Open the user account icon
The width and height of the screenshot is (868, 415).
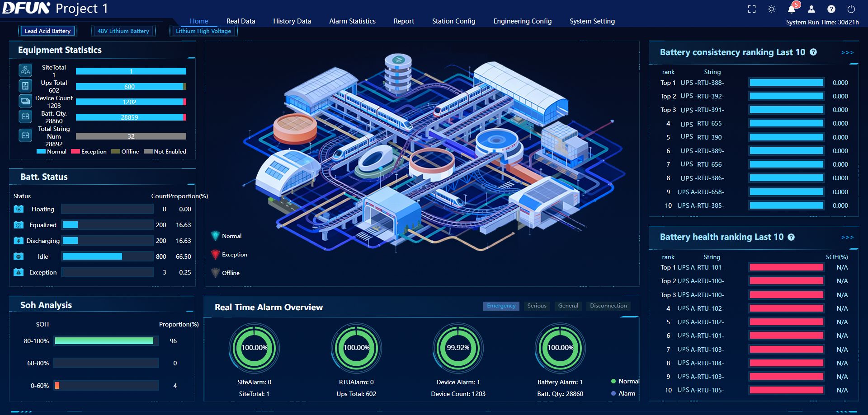(811, 9)
